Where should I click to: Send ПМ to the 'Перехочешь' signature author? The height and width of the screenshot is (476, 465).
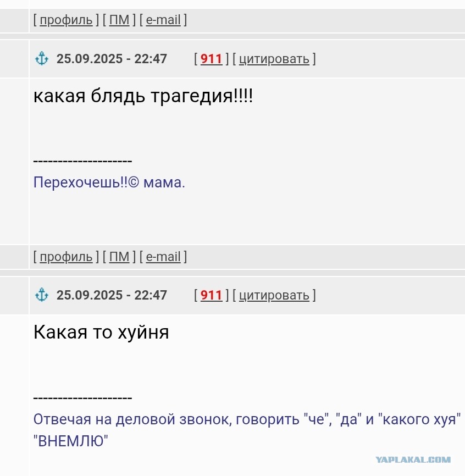pos(119,257)
